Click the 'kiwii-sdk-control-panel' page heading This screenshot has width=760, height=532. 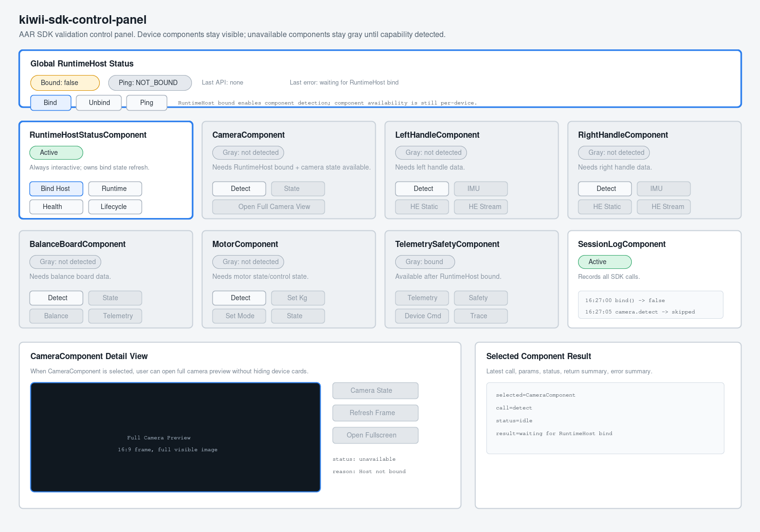83,19
